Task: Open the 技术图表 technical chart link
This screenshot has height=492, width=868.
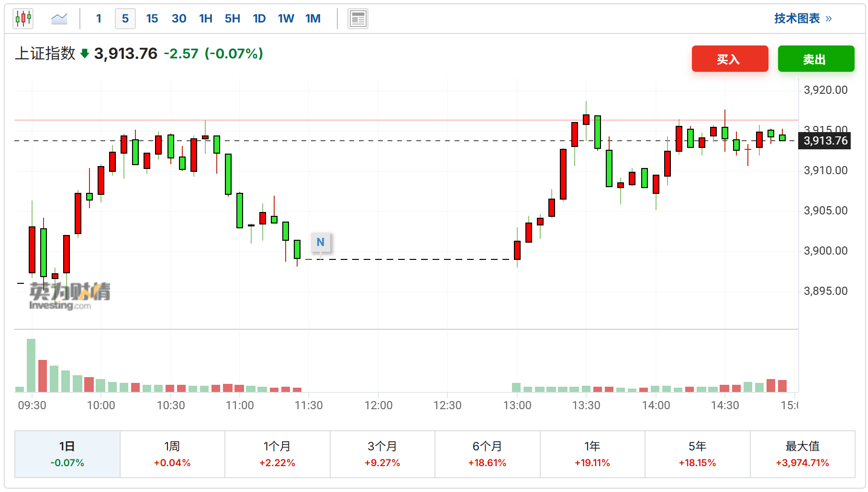Action: (802, 19)
